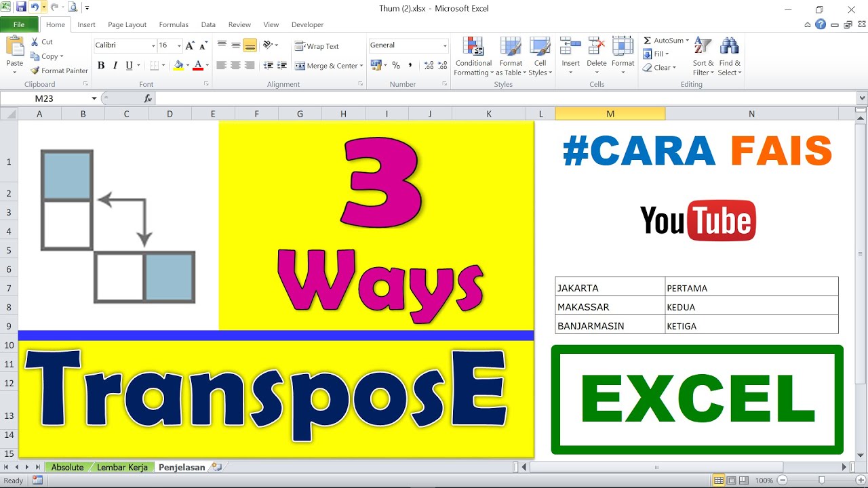
Task: Open Merge & Center dropdown arrow
Action: click(361, 66)
